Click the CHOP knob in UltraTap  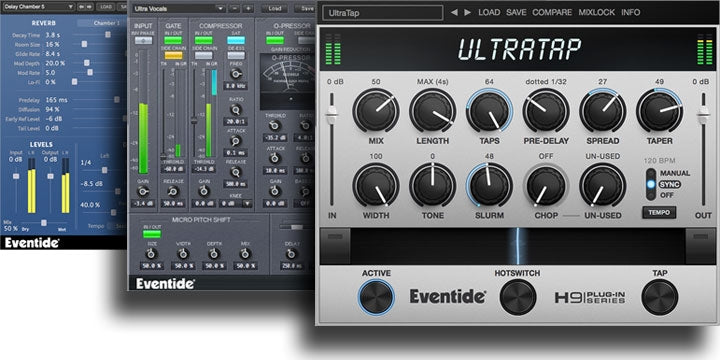point(546,185)
